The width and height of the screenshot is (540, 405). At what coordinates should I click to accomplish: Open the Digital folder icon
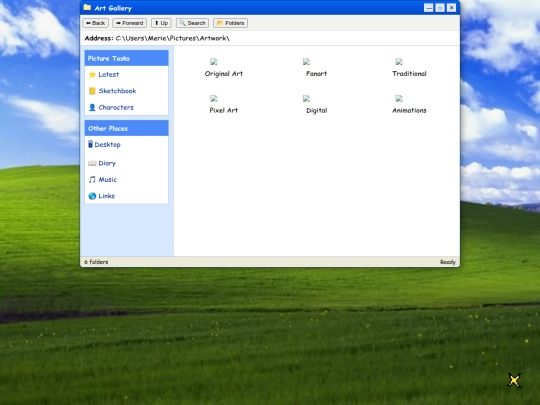306,99
